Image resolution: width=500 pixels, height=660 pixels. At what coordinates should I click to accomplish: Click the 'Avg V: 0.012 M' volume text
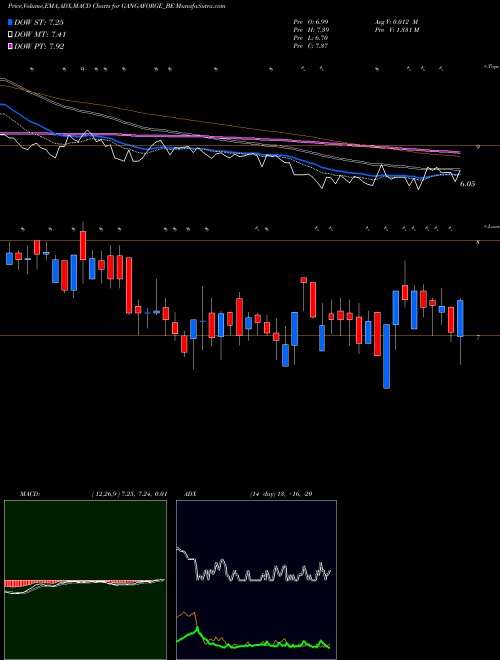point(396,21)
